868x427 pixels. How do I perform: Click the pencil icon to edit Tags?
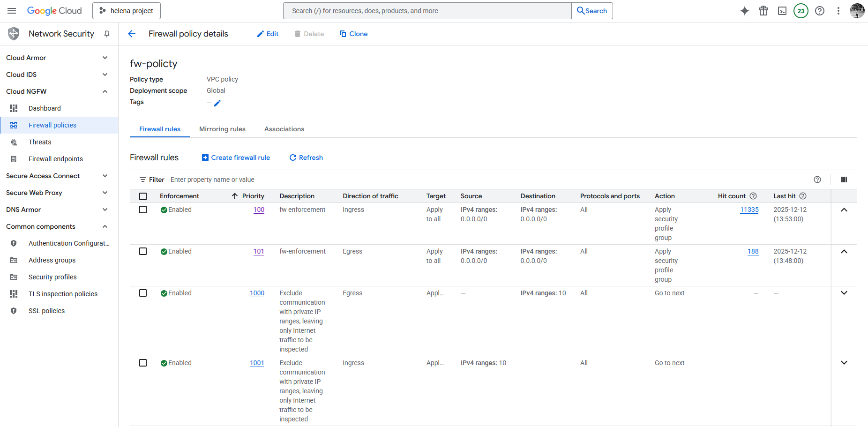(x=217, y=103)
